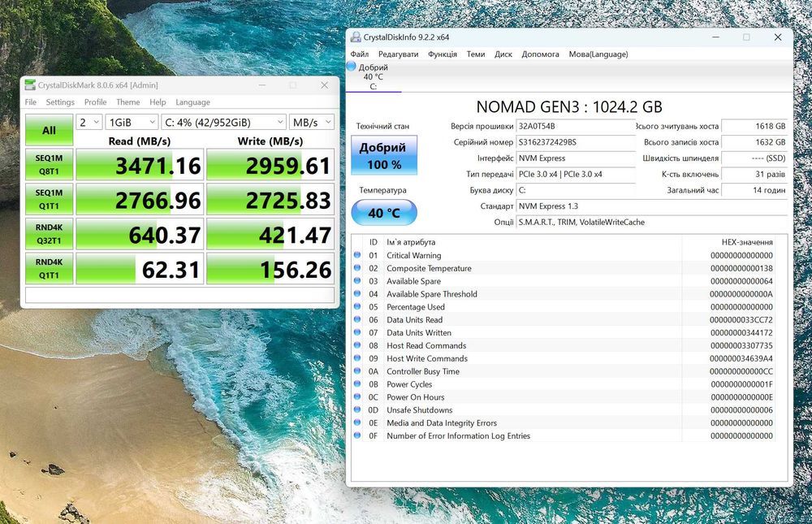Open the drive selector C: 4% (42/952GiB)

pos(223,123)
